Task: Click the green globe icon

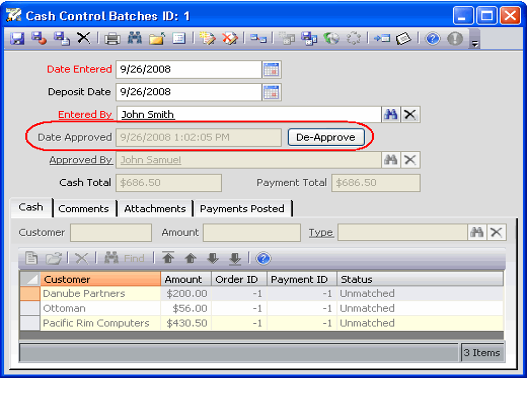Action: [331, 38]
